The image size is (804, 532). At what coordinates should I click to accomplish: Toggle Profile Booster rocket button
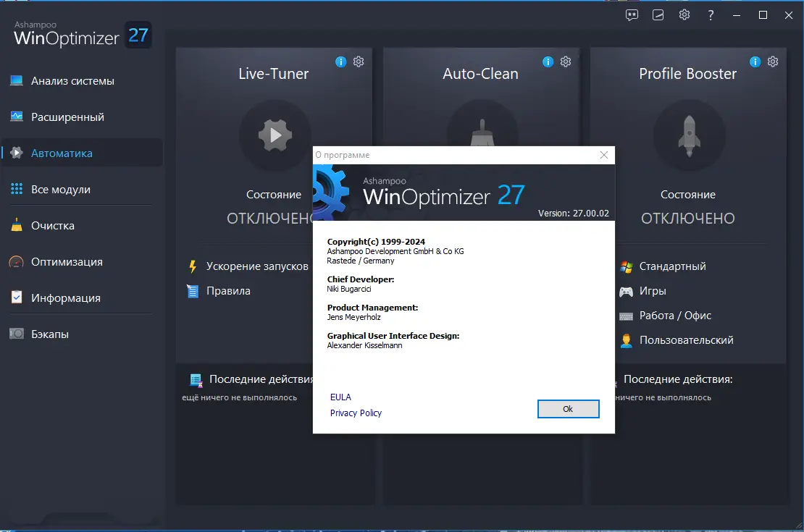689,135
